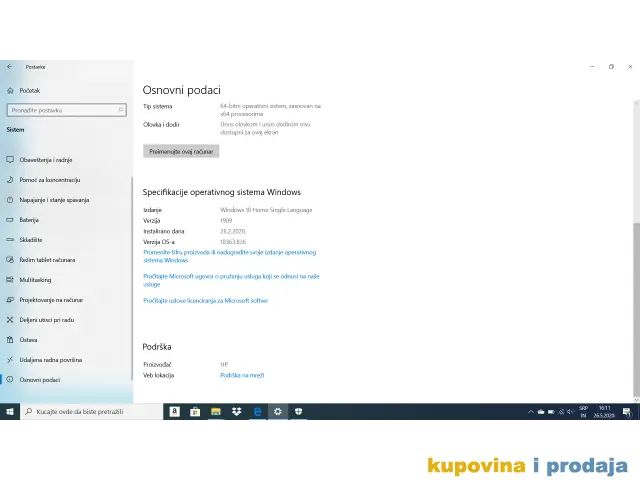This screenshot has height=480, width=640.
Task: Open Windows Security shield in taskbar
Action: (298, 411)
